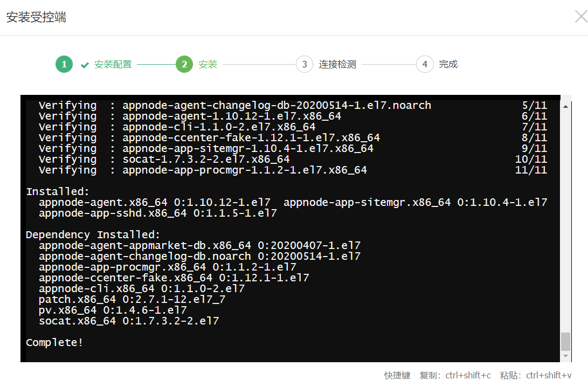Click the Dependency Installed: line in terminal
The image size is (588, 387).
pyautogui.click(x=93, y=235)
